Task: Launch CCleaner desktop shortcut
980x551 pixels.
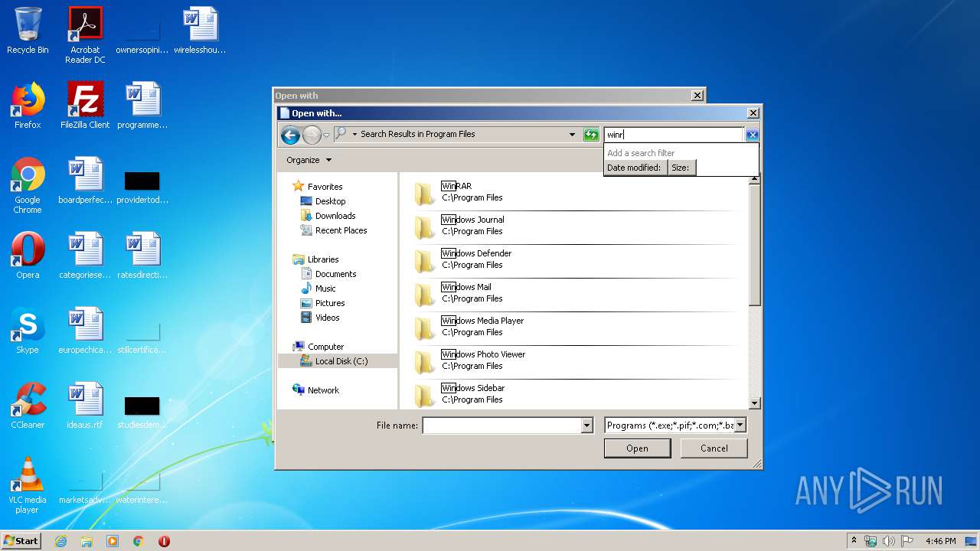Action: pyautogui.click(x=28, y=406)
